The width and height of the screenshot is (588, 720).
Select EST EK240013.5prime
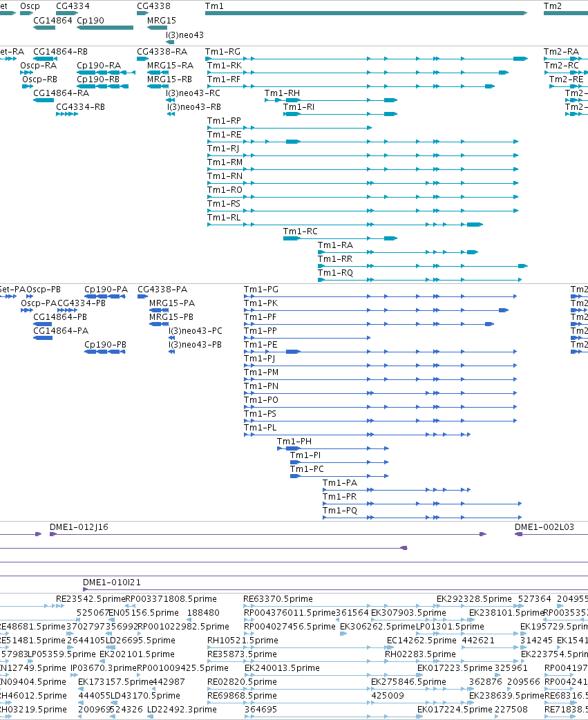coord(282,667)
